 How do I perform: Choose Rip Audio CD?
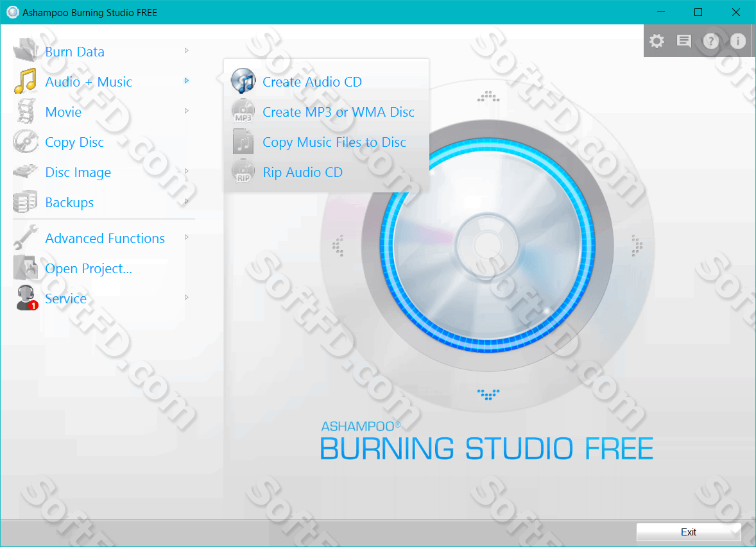coord(302,173)
